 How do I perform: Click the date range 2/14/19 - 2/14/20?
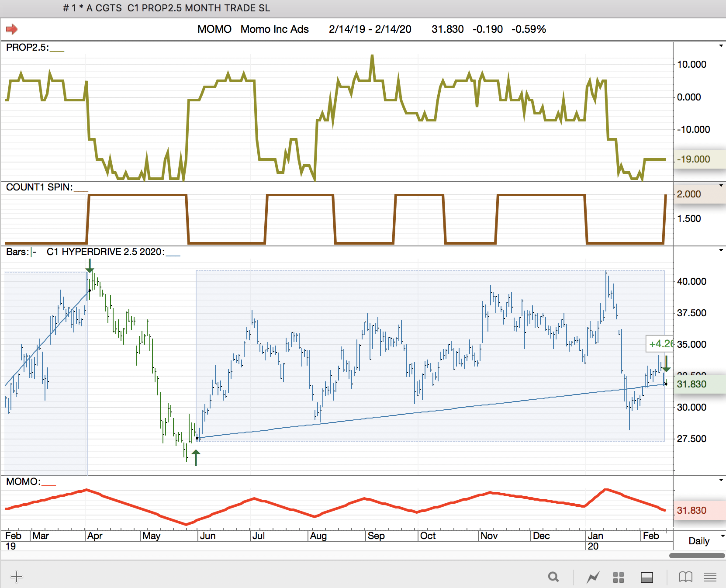tap(370, 29)
